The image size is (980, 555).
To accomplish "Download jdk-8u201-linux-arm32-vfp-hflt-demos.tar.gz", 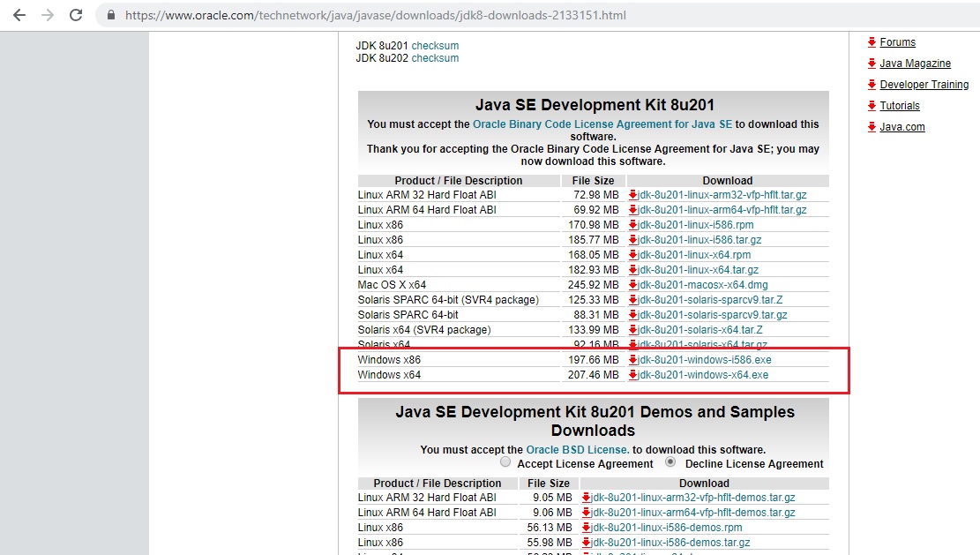I will (x=693, y=498).
